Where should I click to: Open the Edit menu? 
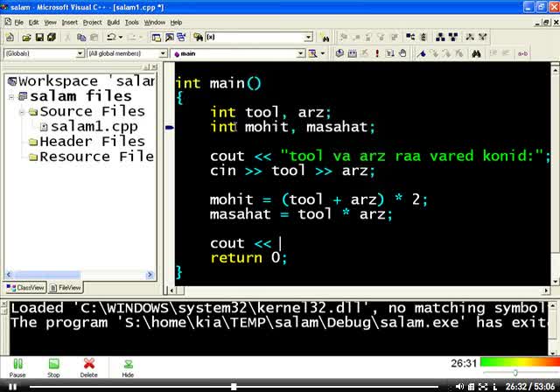point(33,23)
